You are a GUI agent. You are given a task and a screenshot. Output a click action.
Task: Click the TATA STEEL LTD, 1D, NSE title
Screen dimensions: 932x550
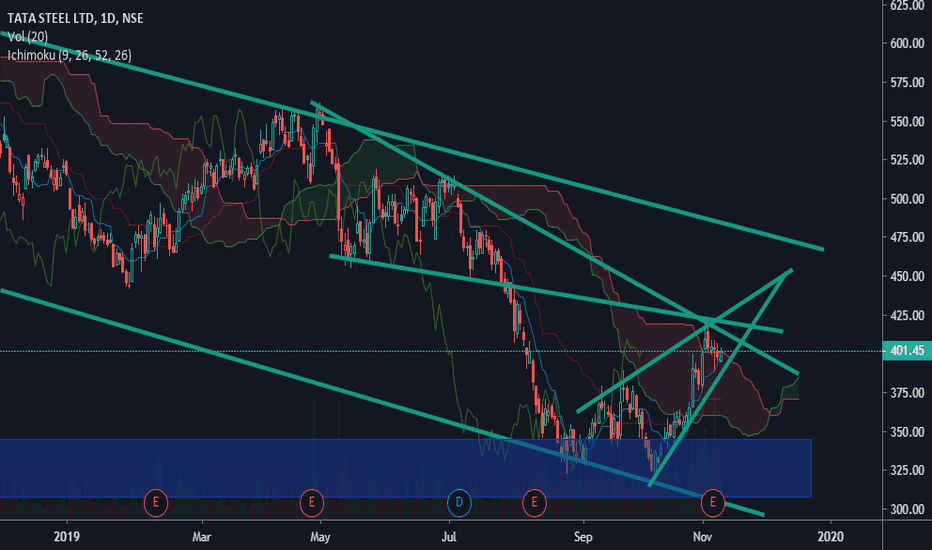pyautogui.click(x=75, y=18)
